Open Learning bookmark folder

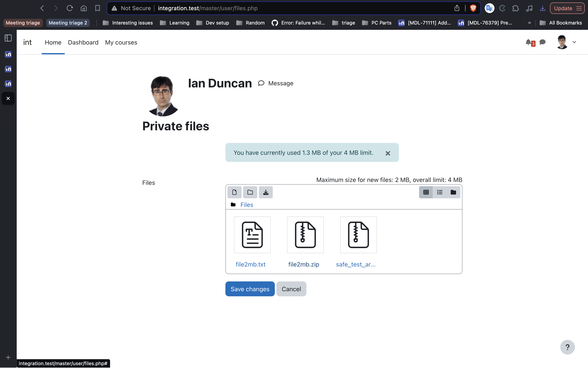(x=174, y=23)
